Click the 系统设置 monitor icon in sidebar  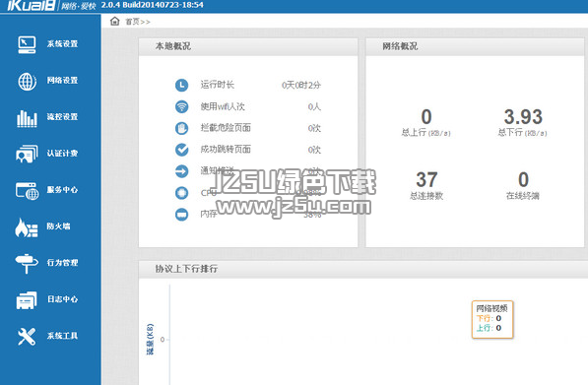(x=27, y=44)
